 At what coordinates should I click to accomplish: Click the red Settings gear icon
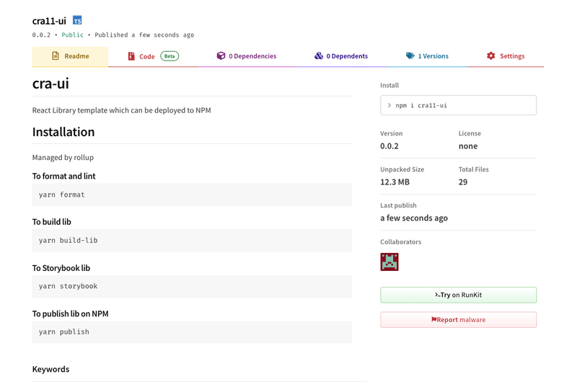491,56
